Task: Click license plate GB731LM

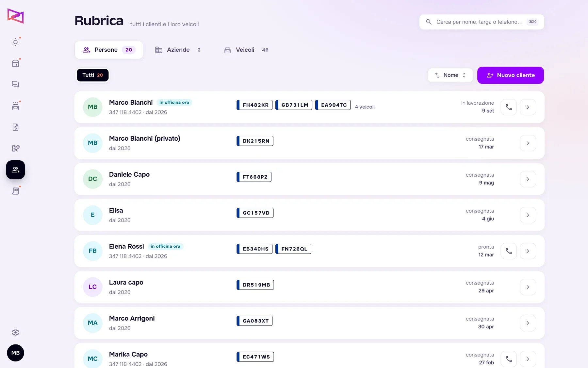Action: pos(294,105)
